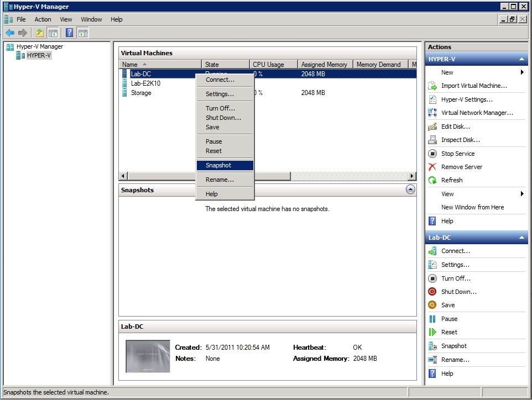
Task: Choose Settings... from the context menu
Action: [x=225, y=94]
